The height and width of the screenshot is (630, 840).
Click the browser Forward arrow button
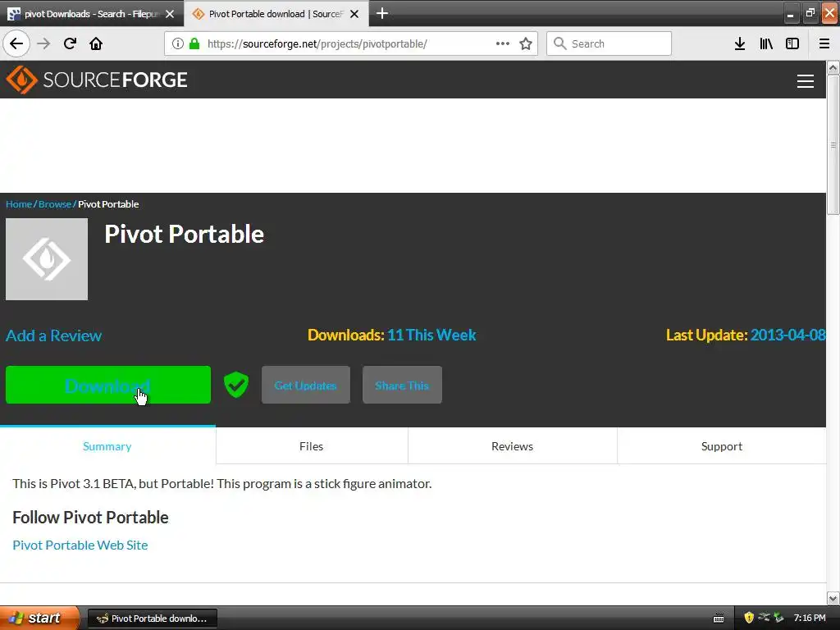click(43, 43)
